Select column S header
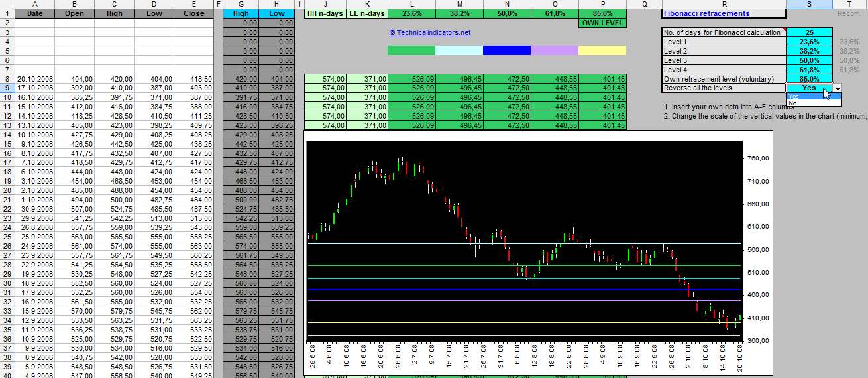Screen dimensions: 868x378 (809, 4)
